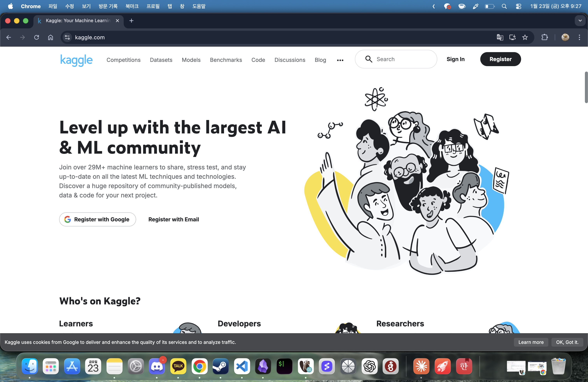Click the Google Translate icon in address bar
Screen dimensions: 588x382
pyautogui.click(x=500, y=37)
